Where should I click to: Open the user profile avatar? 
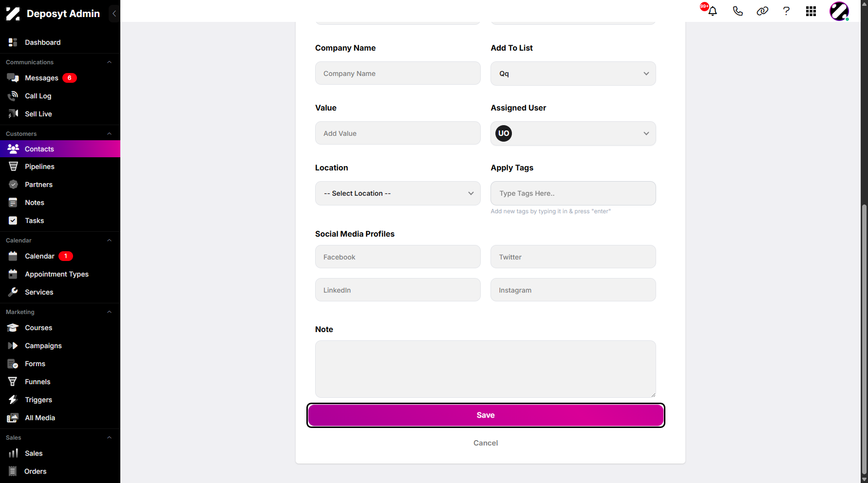point(839,11)
